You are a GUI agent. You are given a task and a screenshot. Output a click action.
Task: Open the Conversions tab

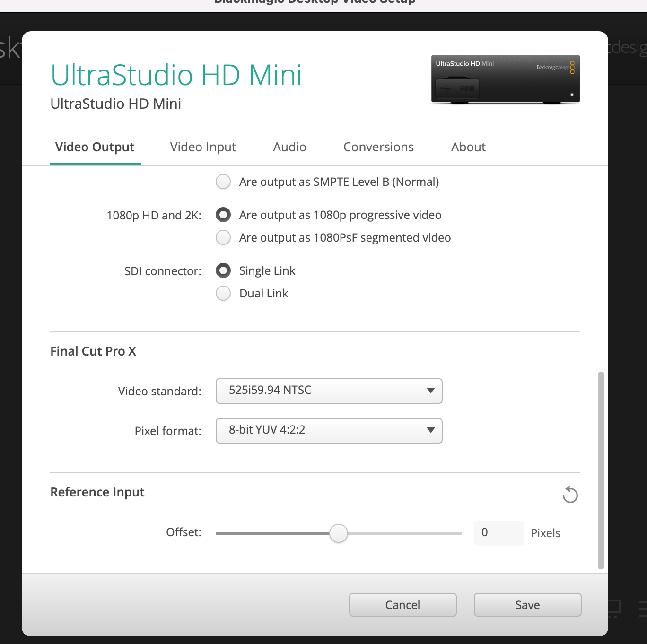(378, 147)
